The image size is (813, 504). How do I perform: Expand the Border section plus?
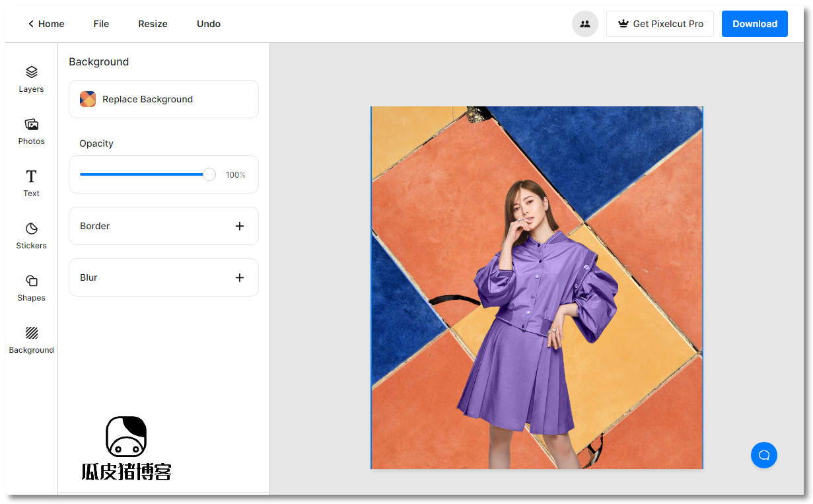[239, 226]
